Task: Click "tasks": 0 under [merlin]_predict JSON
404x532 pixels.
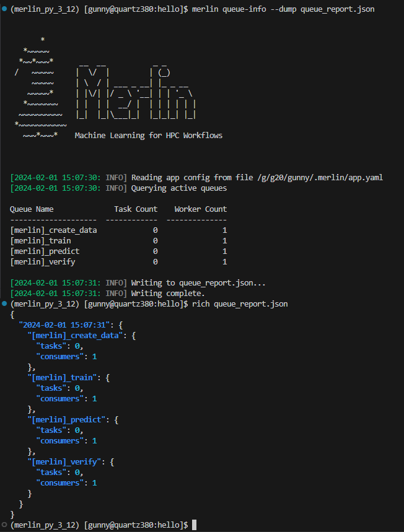Action: (x=59, y=430)
